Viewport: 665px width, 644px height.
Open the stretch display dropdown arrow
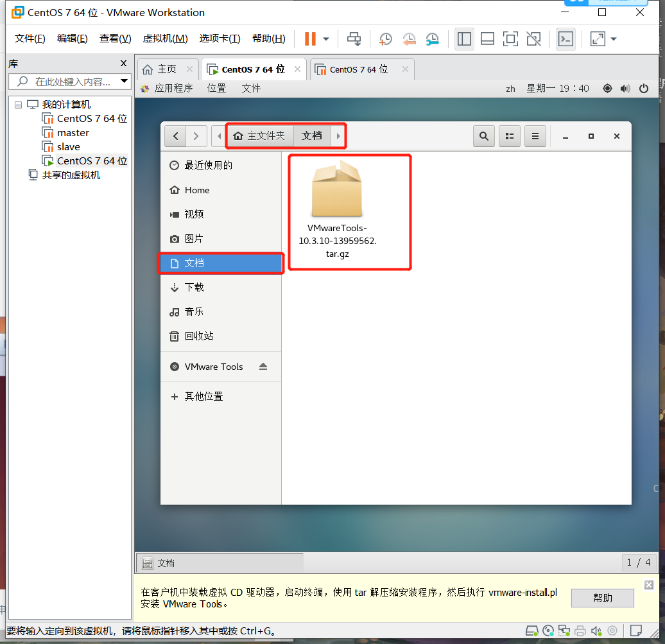click(613, 39)
